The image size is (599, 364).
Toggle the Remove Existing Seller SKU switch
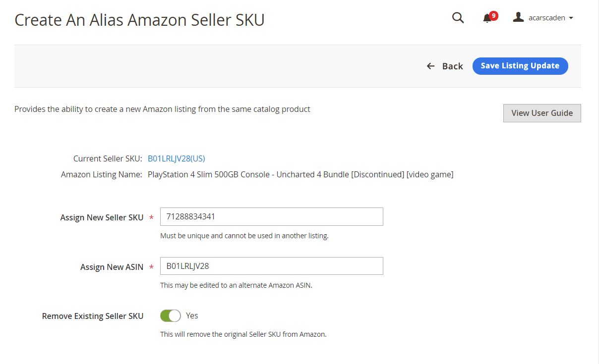(171, 315)
